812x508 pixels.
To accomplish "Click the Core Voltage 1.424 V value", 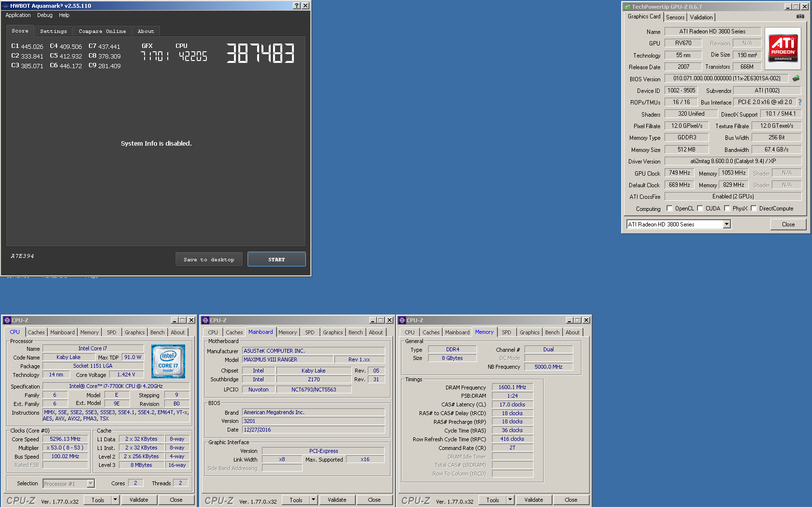I will pos(126,374).
